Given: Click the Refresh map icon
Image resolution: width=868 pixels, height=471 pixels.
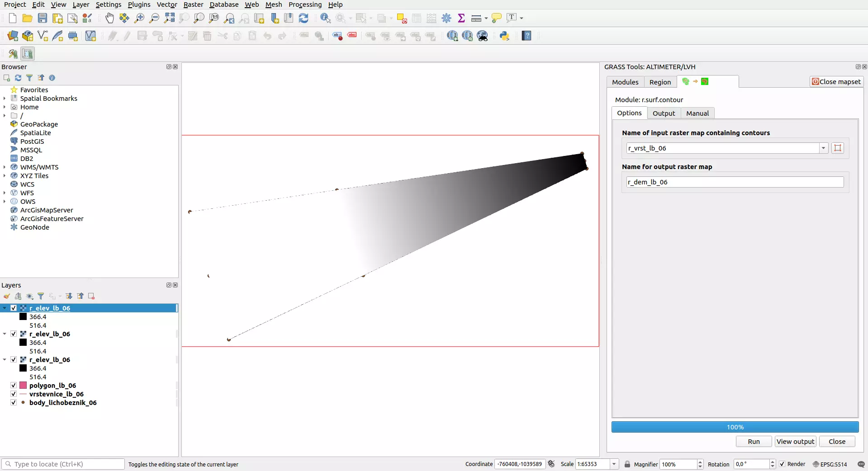Looking at the screenshot, I should click(x=304, y=18).
